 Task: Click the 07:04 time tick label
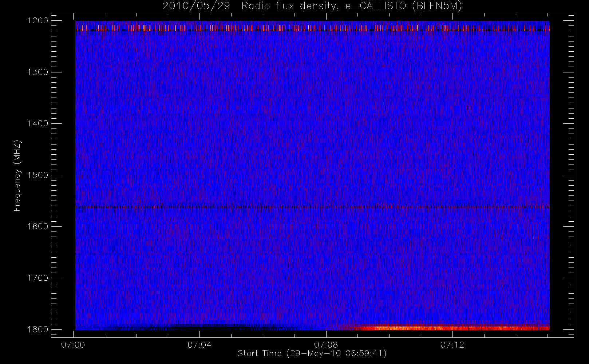point(199,345)
